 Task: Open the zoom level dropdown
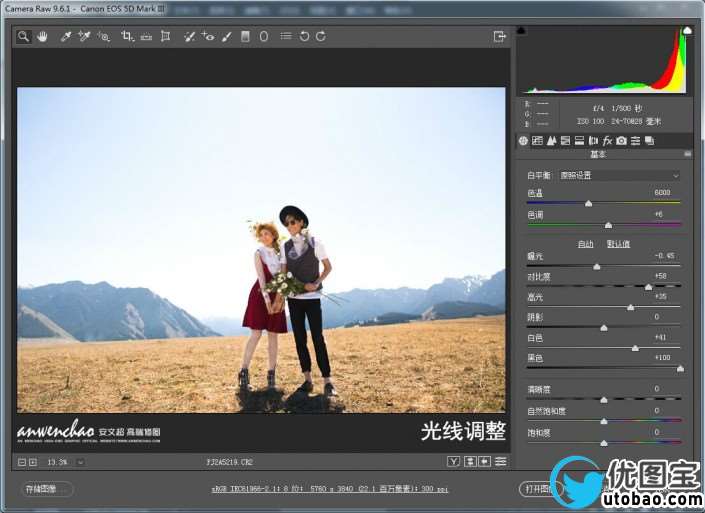tap(80, 462)
